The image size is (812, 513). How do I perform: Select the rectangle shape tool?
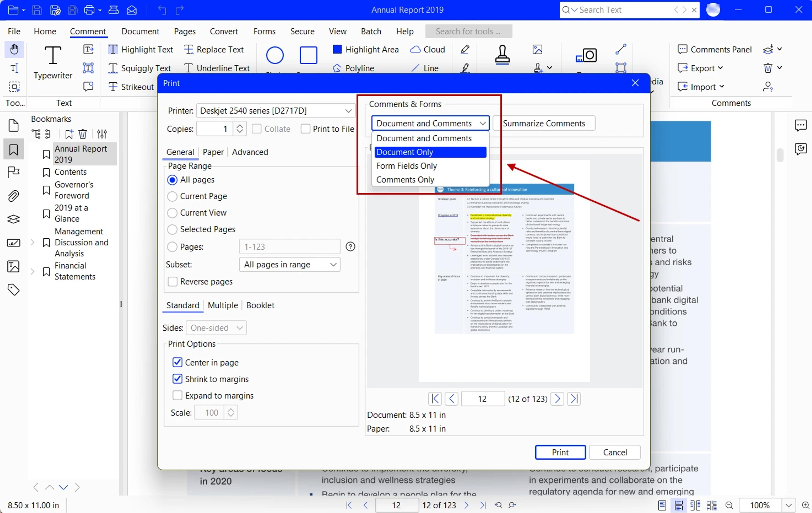(308, 55)
